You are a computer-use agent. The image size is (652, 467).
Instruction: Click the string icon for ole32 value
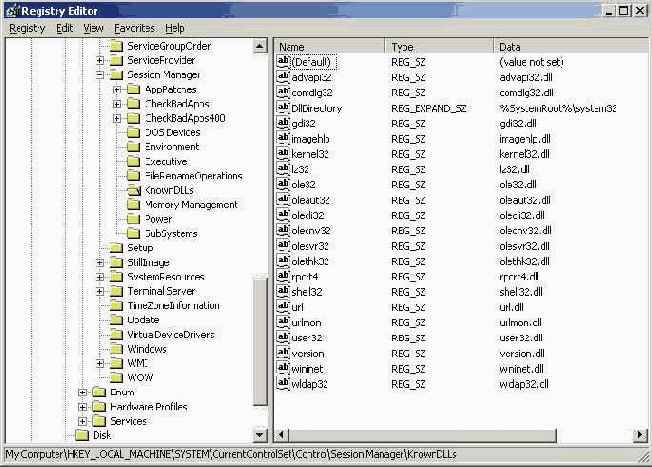click(x=283, y=184)
